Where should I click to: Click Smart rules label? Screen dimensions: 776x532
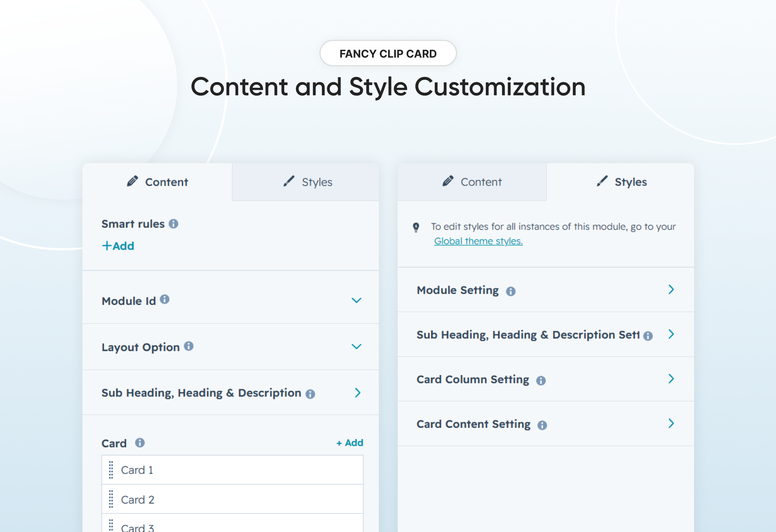133,224
